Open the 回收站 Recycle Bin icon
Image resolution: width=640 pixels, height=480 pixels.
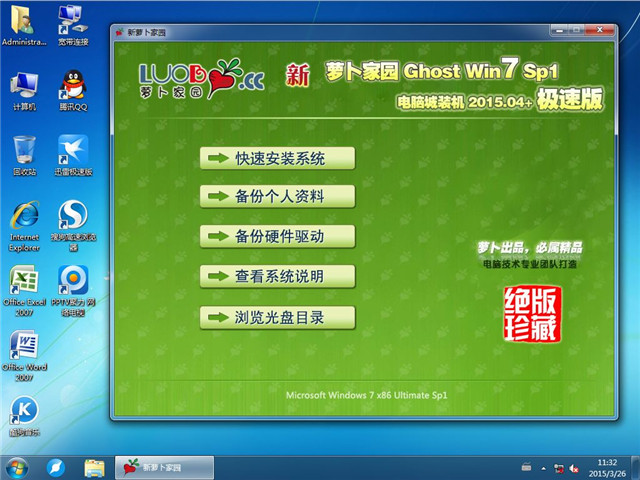[24, 156]
